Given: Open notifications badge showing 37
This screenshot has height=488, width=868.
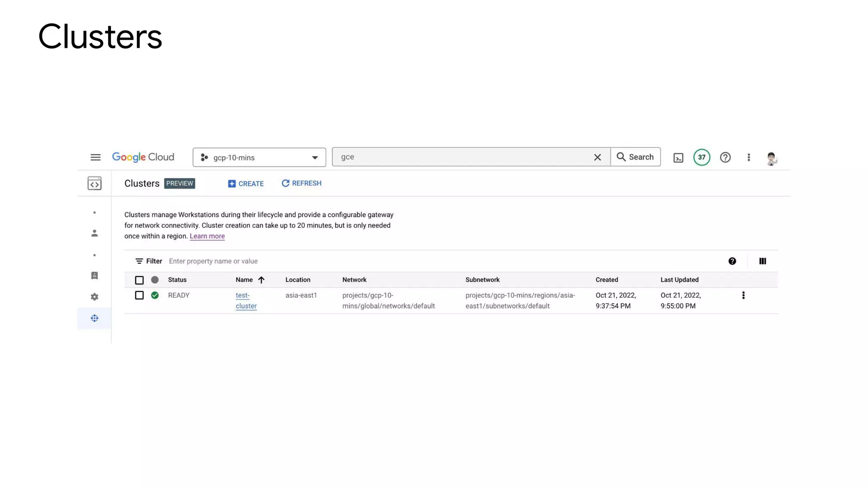Looking at the screenshot, I should click(701, 157).
